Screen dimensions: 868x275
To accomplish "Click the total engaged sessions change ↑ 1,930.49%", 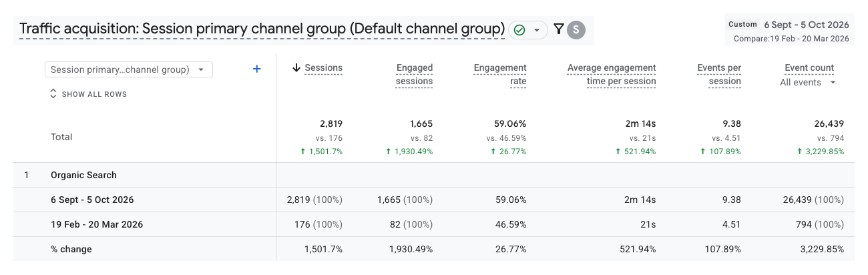I will 409,152.
